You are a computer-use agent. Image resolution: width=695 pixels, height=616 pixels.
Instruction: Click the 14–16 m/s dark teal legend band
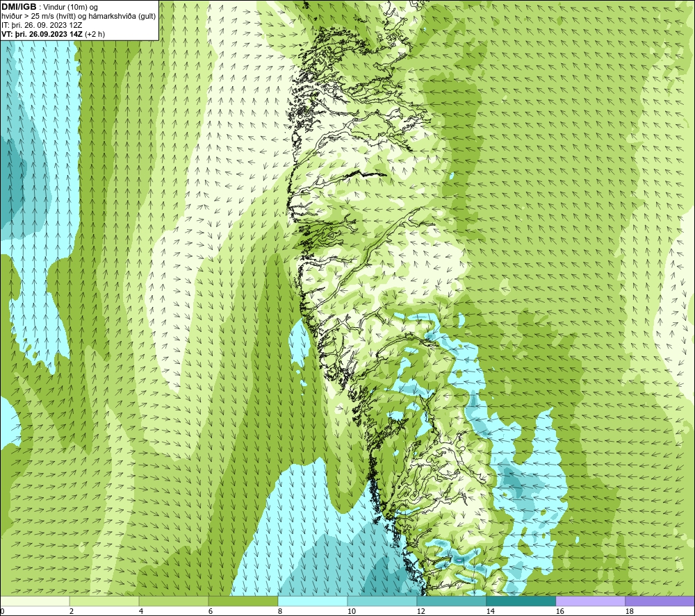pos(521,601)
